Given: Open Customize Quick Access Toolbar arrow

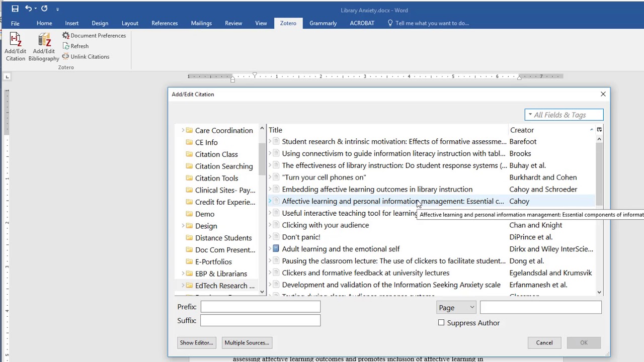Looking at the screenshot, I should click(57, 9).
